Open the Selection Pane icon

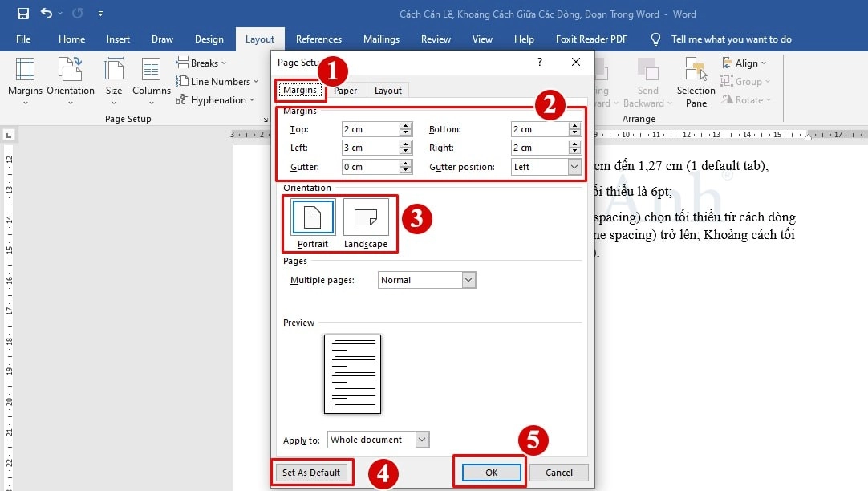point(696,71)
